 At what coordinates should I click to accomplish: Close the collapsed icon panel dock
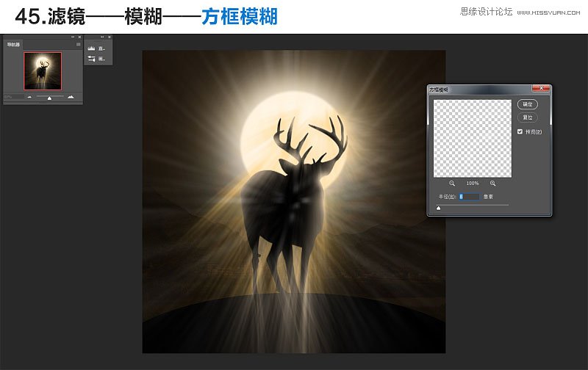(x=110, y=37)
